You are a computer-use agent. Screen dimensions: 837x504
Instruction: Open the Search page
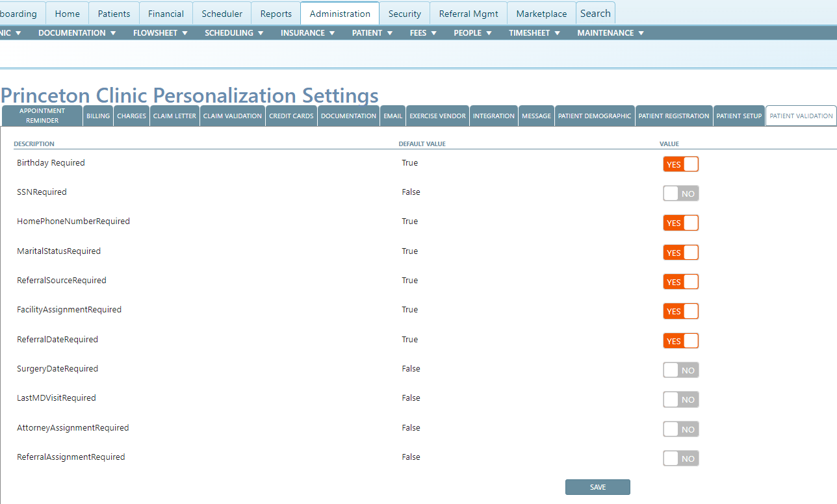[595, 12]
